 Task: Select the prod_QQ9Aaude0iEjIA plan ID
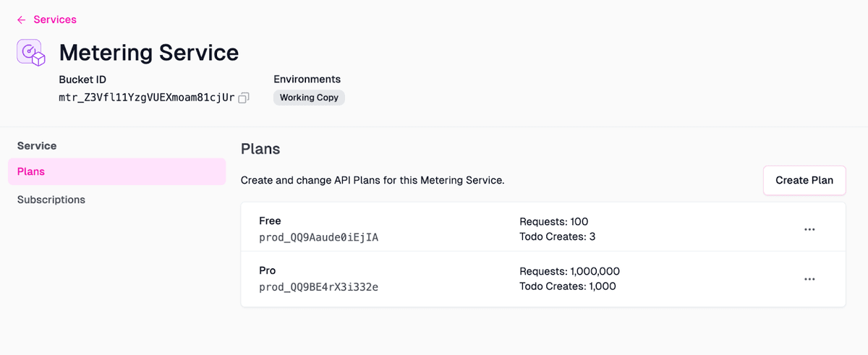coord(318,237)
